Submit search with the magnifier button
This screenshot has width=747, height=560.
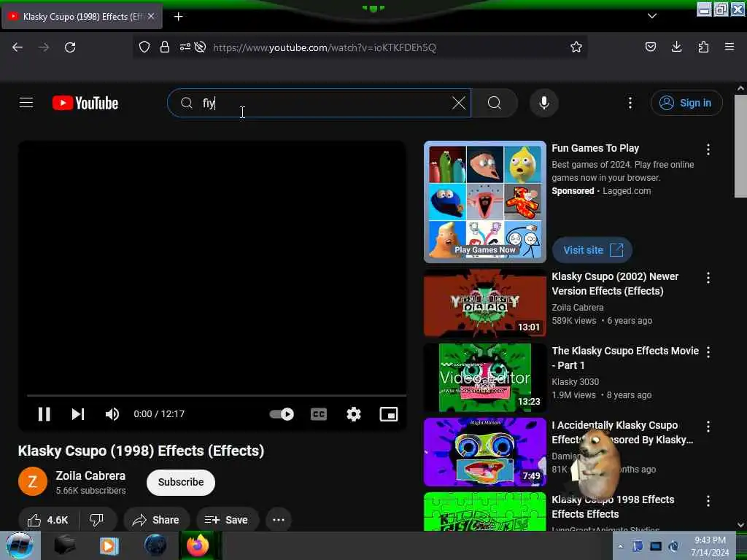495,103
